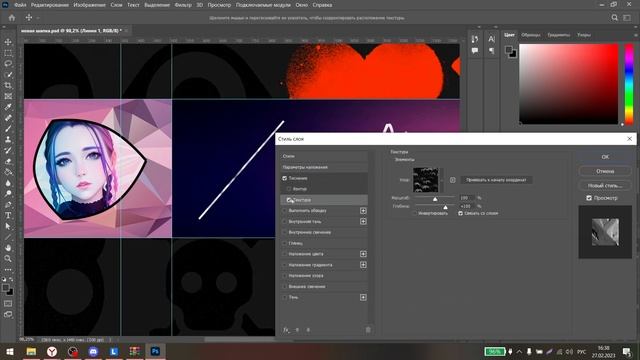Switch to the Образцы tab
This screenshot has height=360, width=640.
click(x=531, y=35)
